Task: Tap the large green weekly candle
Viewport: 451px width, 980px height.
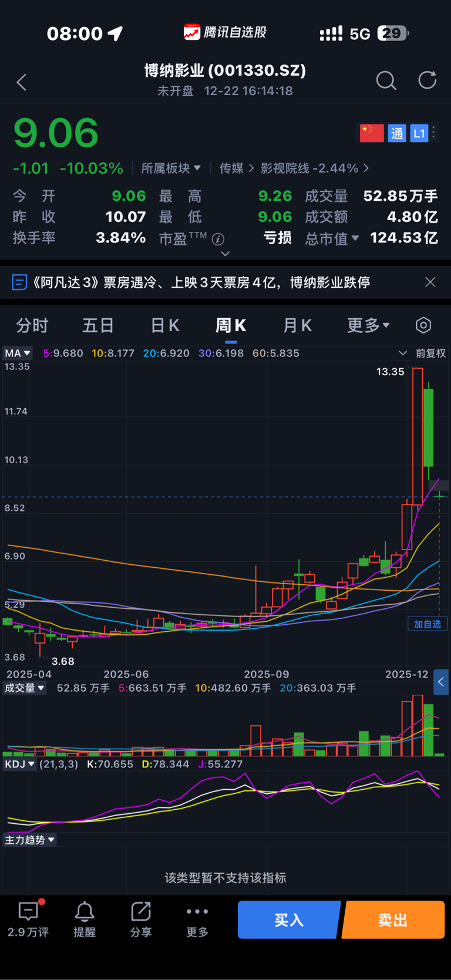Action: click(429, 428)
